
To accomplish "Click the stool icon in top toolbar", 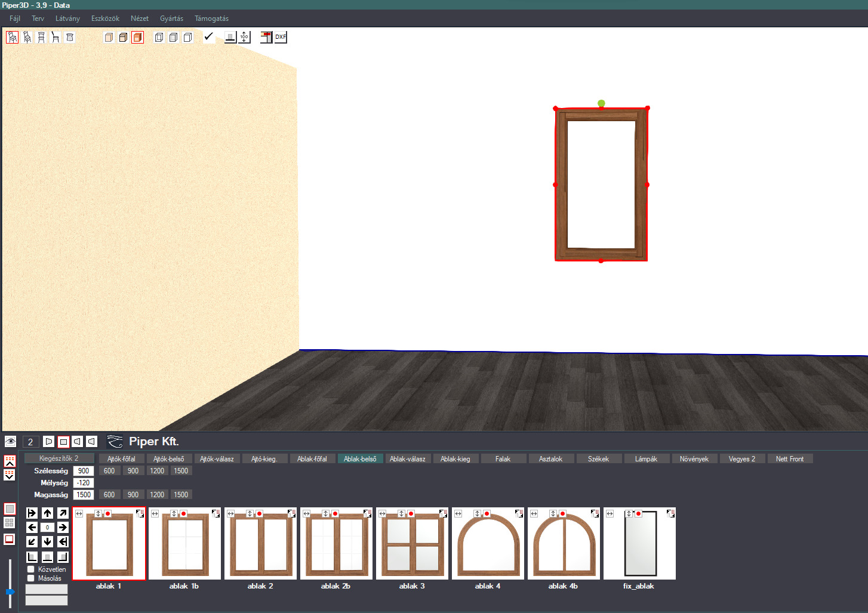I will coord(70,37).
